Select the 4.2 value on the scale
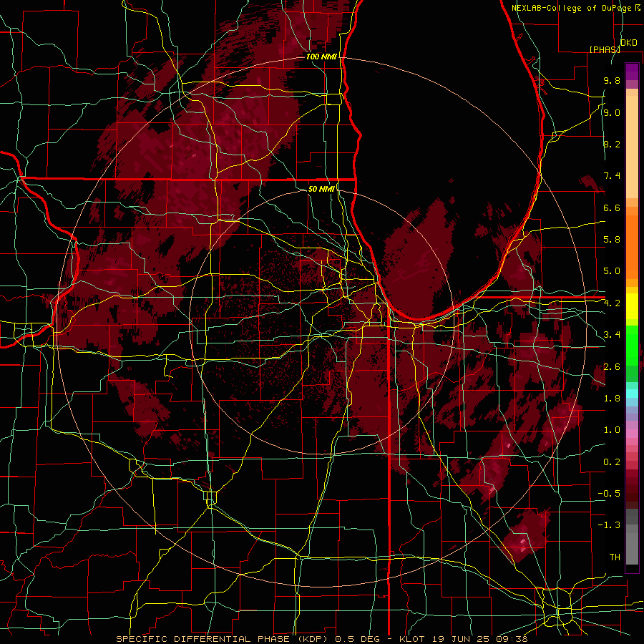Screen dimensions: 644x644 [612, 303]
